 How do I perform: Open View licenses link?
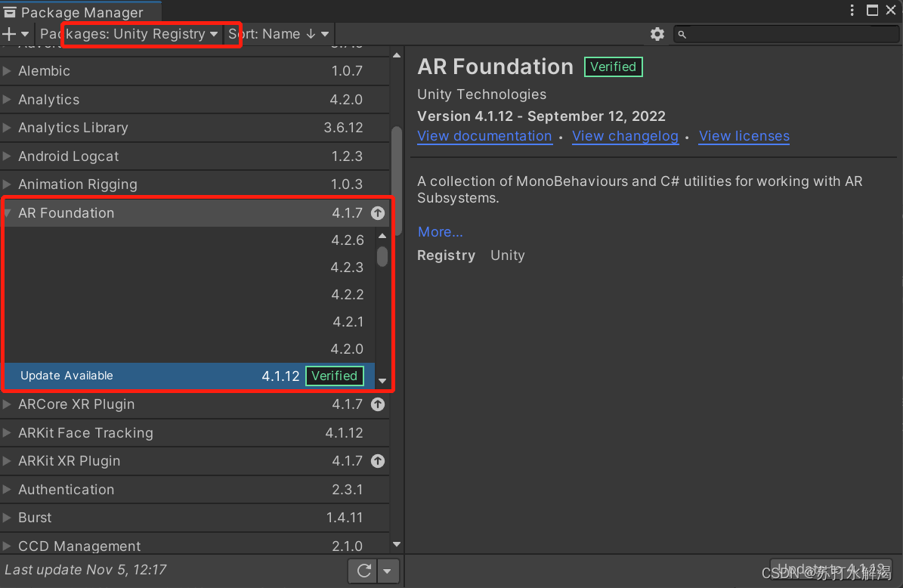click(x=744, y=137)
